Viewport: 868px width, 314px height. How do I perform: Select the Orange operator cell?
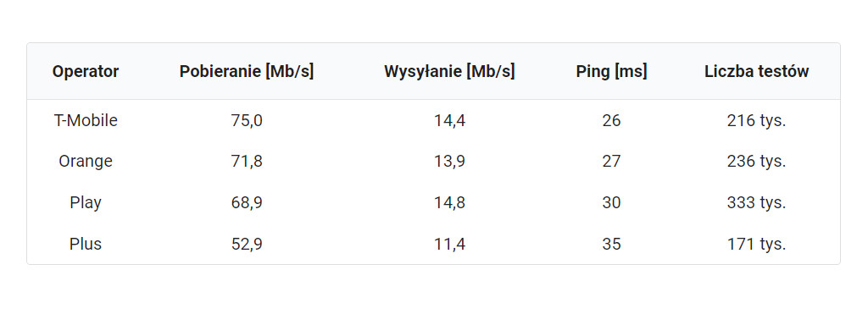point(86,162)
